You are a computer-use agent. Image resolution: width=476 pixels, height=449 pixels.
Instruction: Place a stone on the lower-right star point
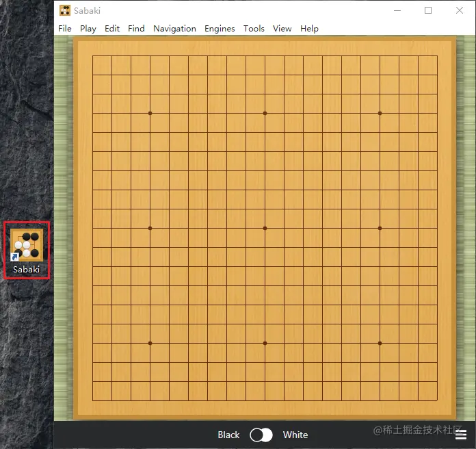coord(380,344)
